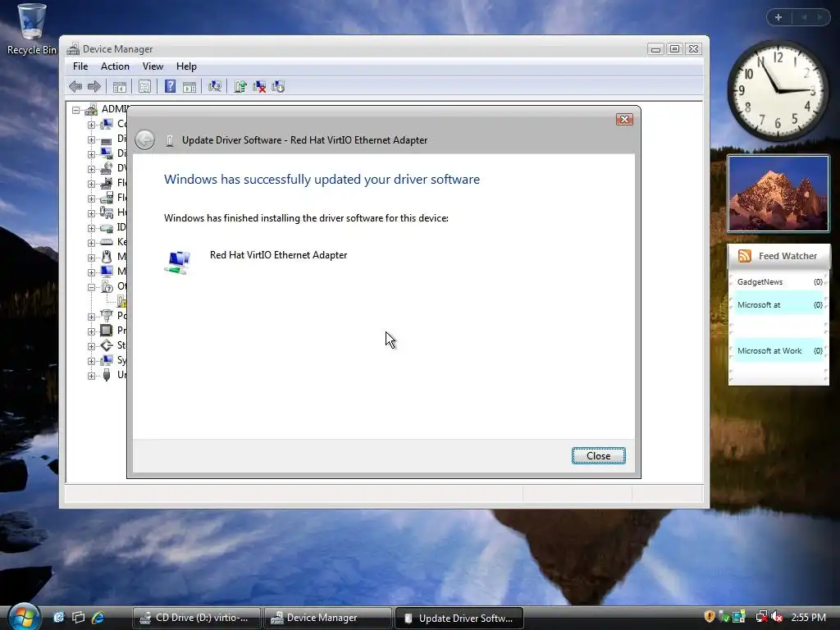
Task: Click the 2:55 PM taskbar clock
Action: [x=808, y=618]
